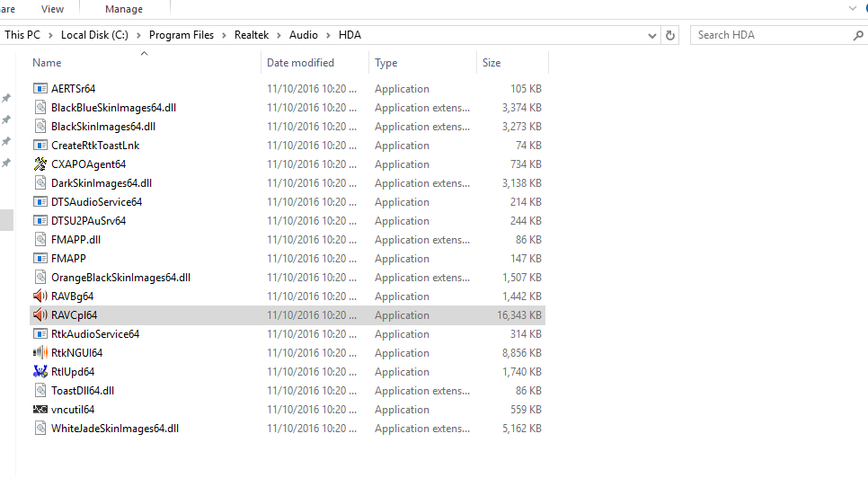Click the RAVCpl64 speaker icon
Viewport: 868px width, 478px height.
40,314
